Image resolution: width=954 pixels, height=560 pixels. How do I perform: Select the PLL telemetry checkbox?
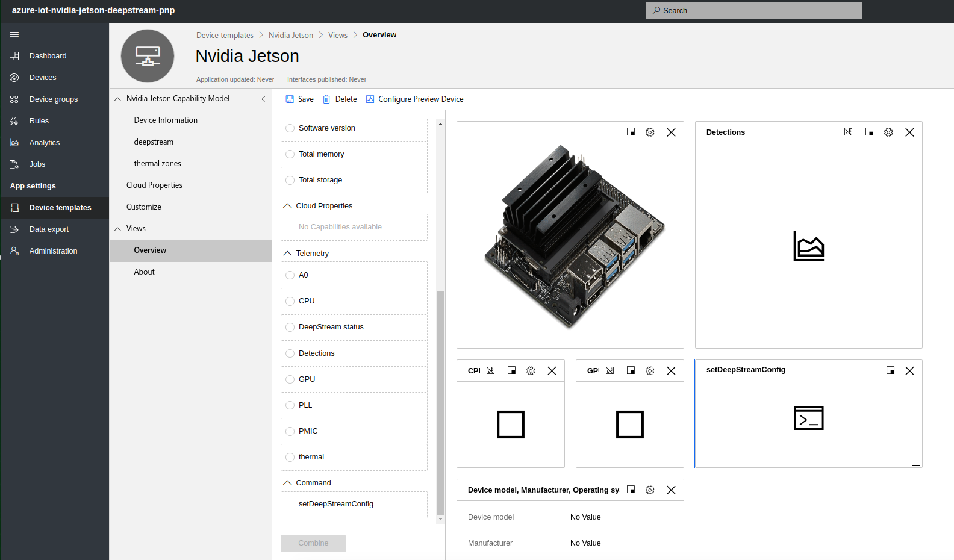pos(290,405)
